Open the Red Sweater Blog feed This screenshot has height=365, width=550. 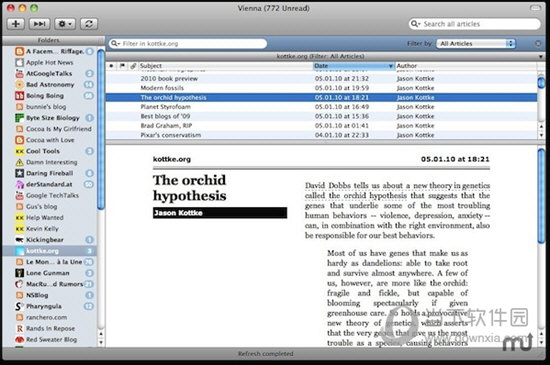[49, 340]
